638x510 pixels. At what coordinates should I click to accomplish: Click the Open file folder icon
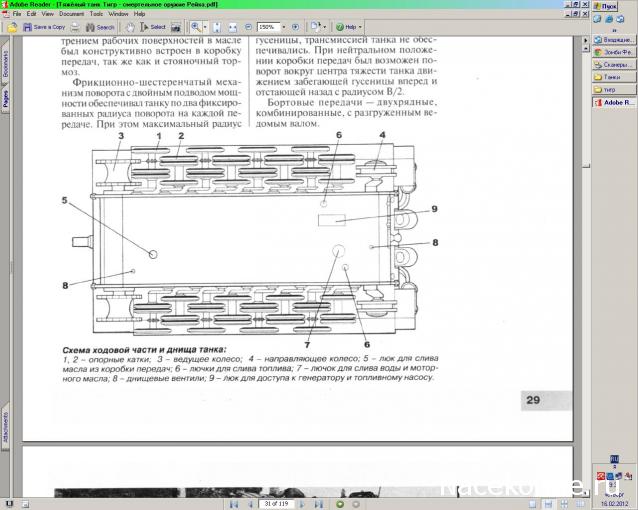[14, 27]
